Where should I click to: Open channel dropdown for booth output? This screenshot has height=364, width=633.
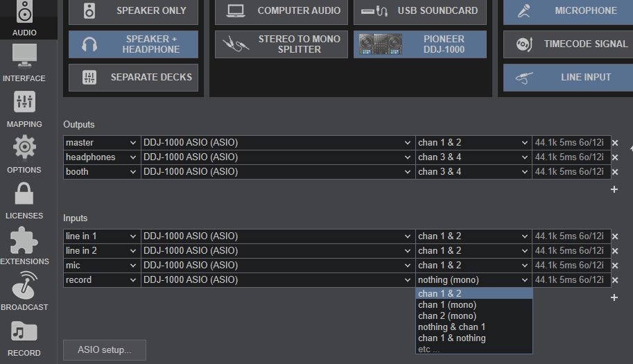coord(474,171)
